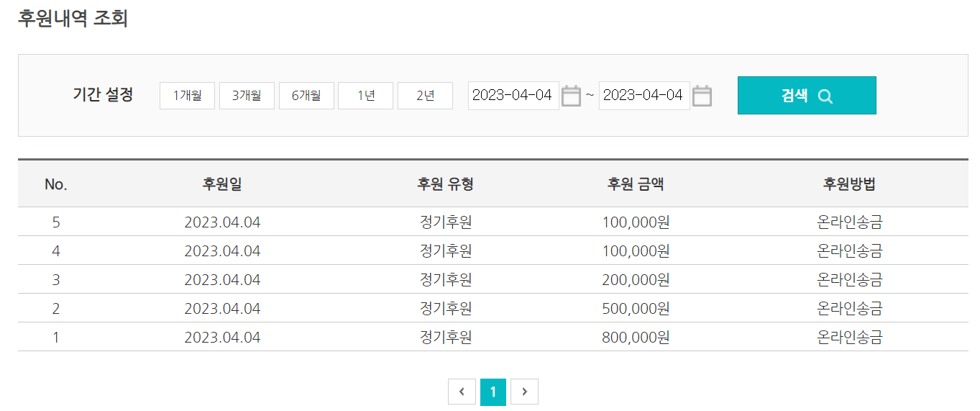Screen dimensions: 980x411
Task: Select the 200,000원 amount cell
Action: point(636,279)
